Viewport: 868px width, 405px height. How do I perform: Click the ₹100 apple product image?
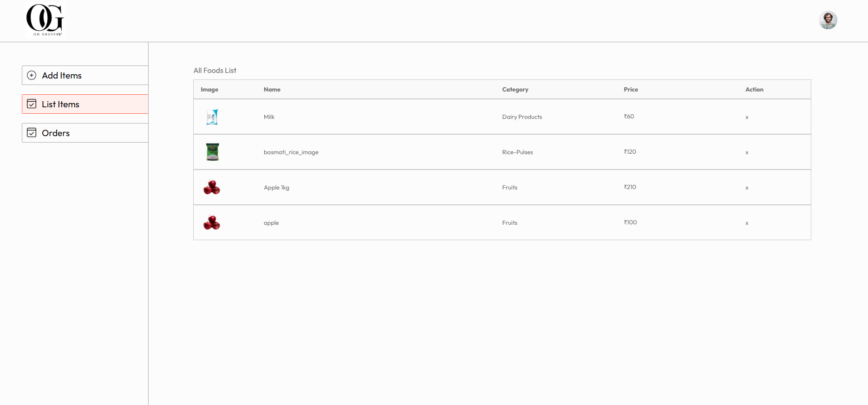click(212, 222)
